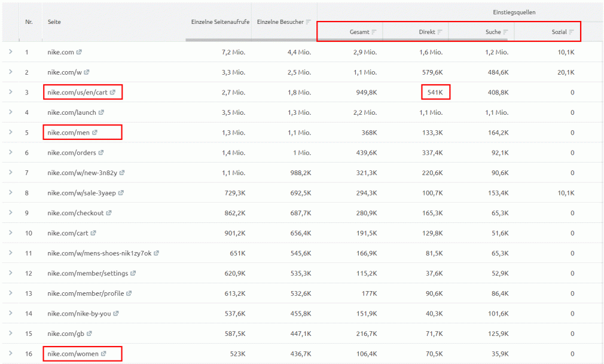Sort by Einzelne Besucher using sort icon
The height and width of the screenshot is (364, 604).
click(x=308, y=22)
